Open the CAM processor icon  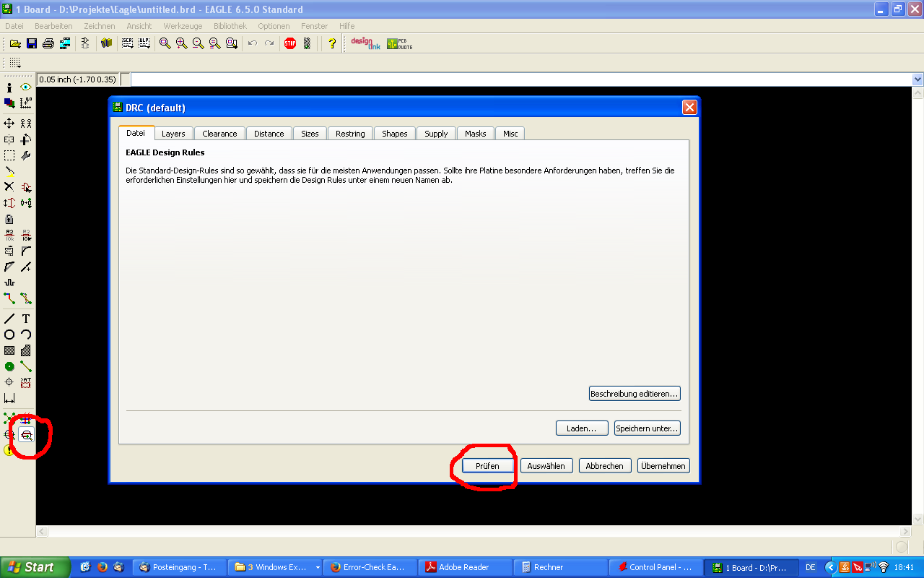[65, 43]
